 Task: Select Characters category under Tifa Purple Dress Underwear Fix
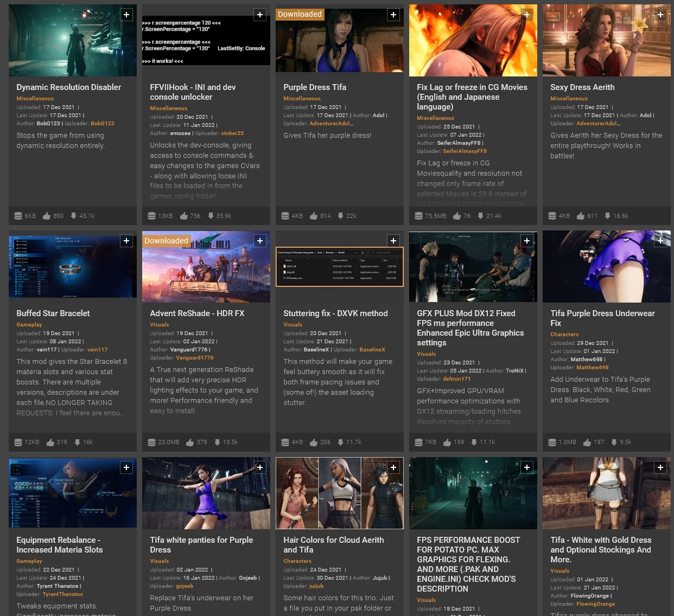(x=564, y=335)
